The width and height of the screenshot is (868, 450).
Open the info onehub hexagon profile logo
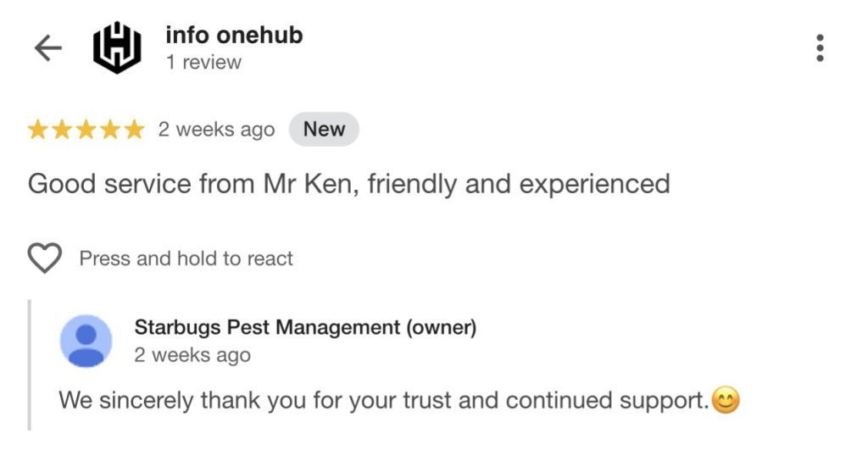pos(116,48)
